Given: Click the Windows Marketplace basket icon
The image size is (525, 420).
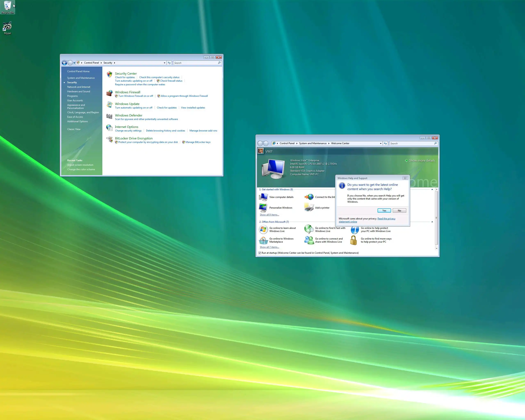Looking at the screenshot, I should [263, 240].
